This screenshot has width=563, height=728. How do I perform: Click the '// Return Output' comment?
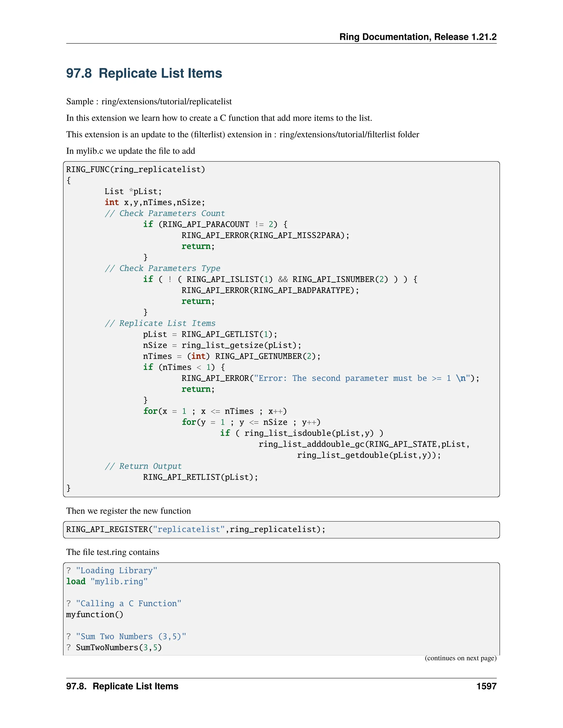tap(143, 466)
